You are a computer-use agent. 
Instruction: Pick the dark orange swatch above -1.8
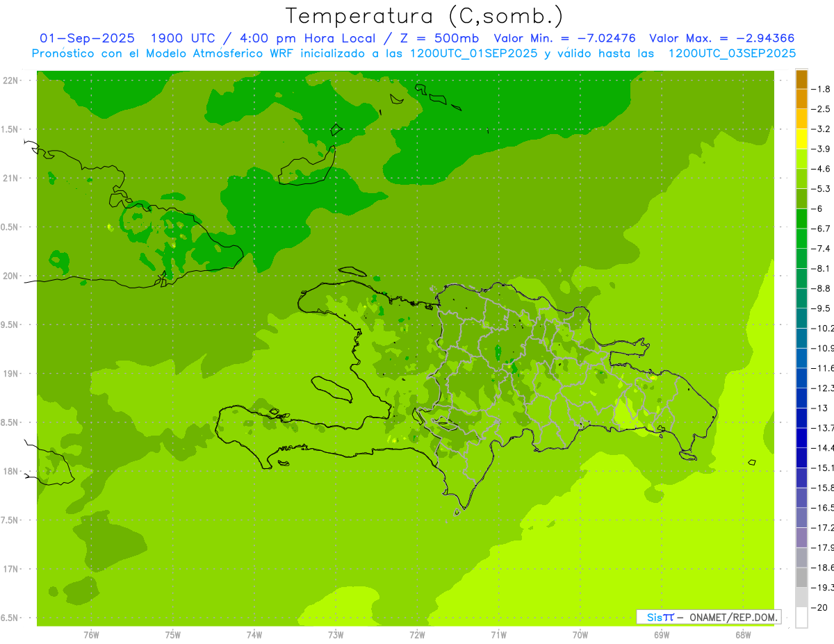coord(801,79)
